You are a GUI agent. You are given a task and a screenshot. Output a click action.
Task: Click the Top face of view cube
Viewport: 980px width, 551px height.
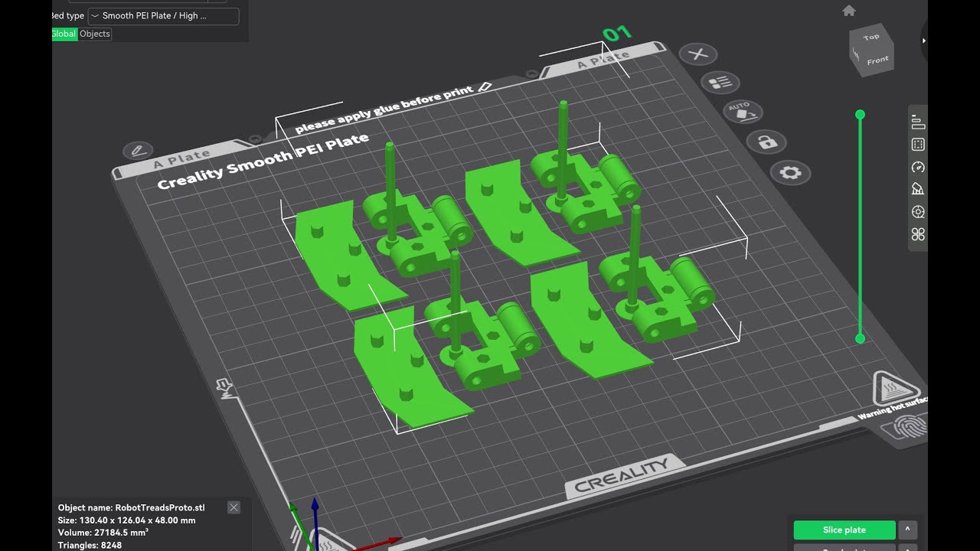[x=871, y=37]
